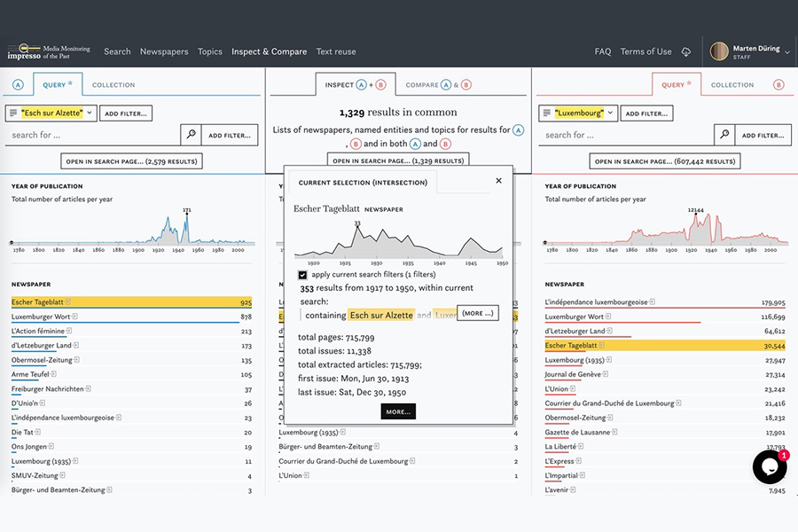Click the icon next to D'Unio'n

click(x=43, y=403)
